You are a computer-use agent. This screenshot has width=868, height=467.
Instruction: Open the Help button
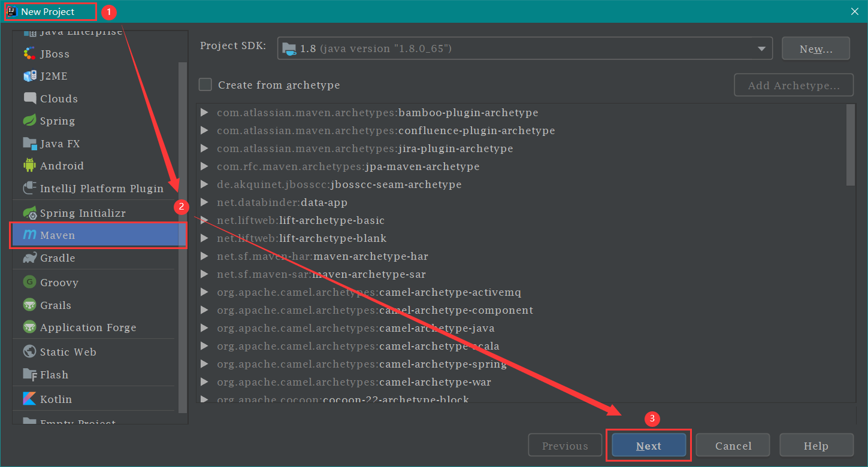[x=816, y=445]
